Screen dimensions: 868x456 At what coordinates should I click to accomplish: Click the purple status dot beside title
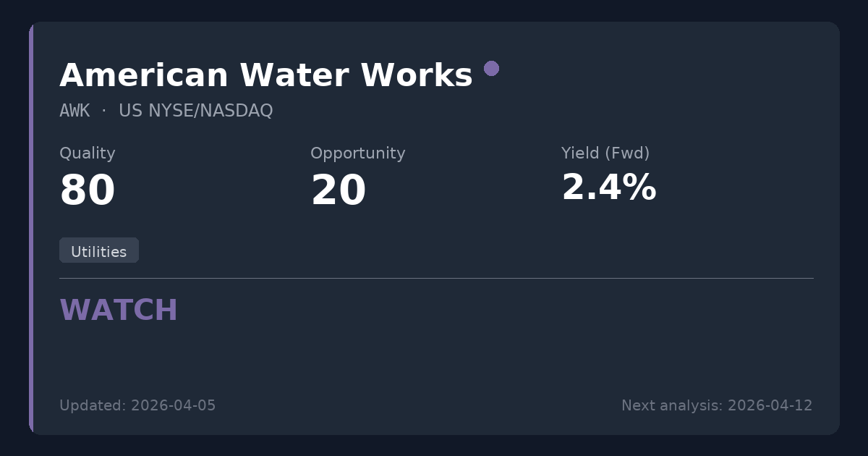pos(491,69)
